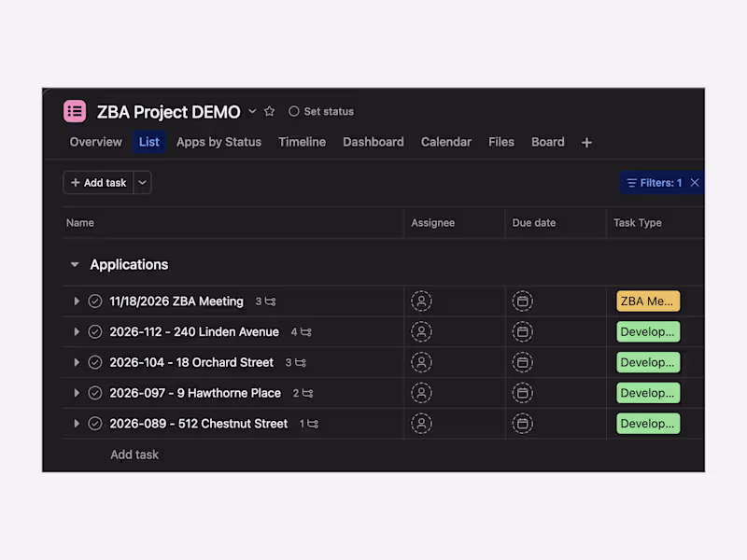Click Develop... tag on 512 Chestnut Street row

click(x=648, y=424)
